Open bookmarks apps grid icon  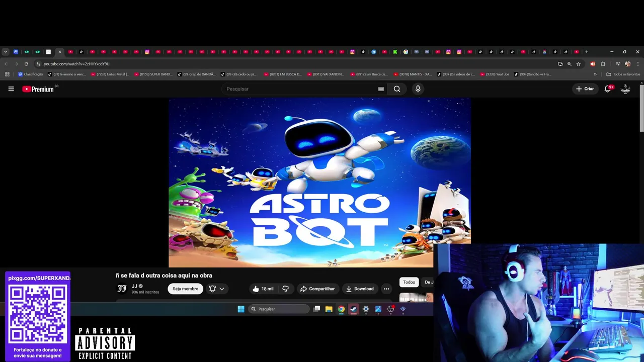pos(7,74)
